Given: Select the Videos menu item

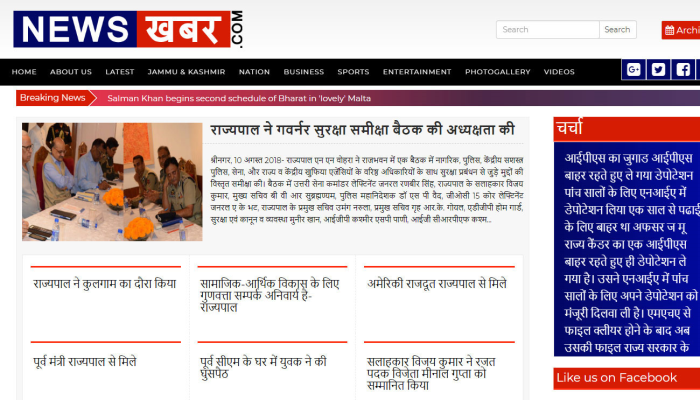Looking at the screenshot, I should pos(559,72).
